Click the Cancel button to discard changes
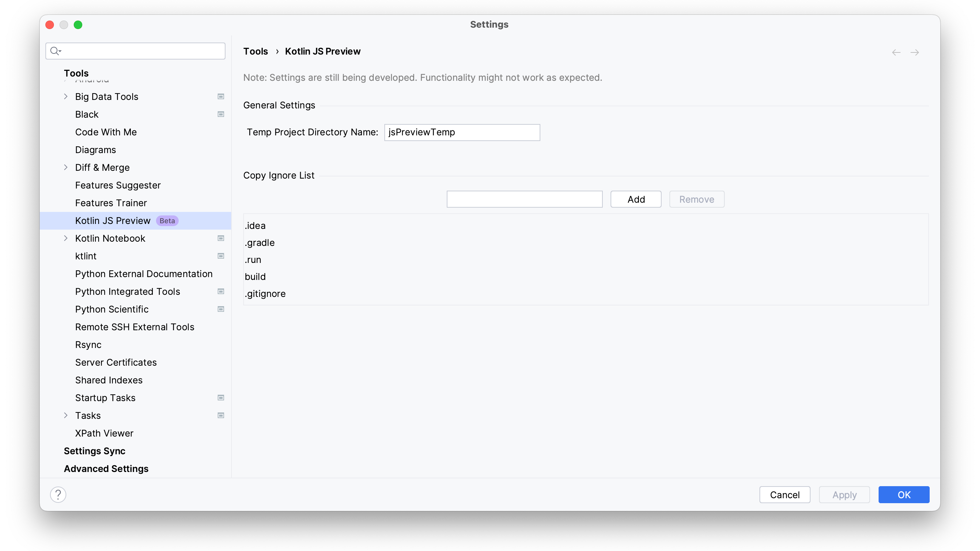This screenshot has height=551, width=980. (x=785, y=495)
